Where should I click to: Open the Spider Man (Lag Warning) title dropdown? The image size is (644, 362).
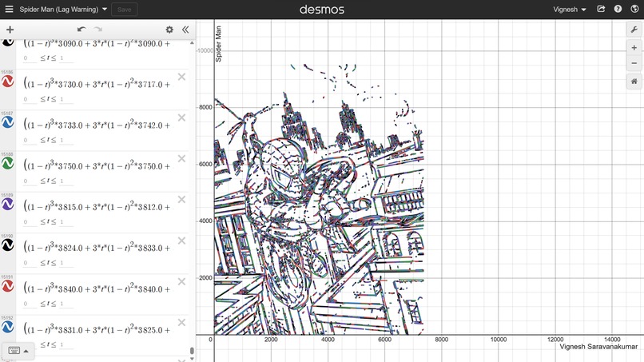coord(63,9)
